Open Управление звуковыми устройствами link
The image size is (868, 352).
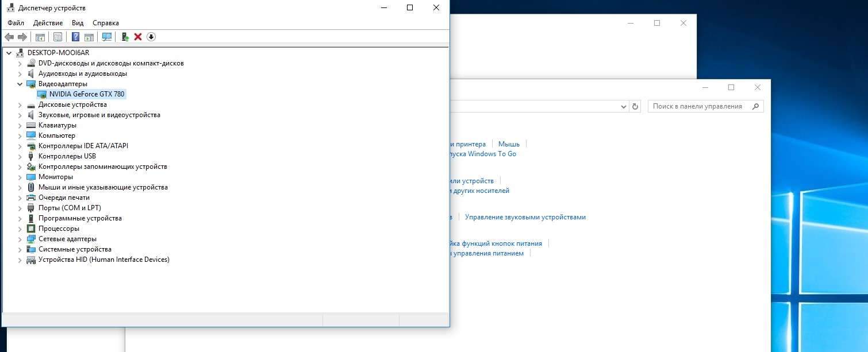pos(525,217)
